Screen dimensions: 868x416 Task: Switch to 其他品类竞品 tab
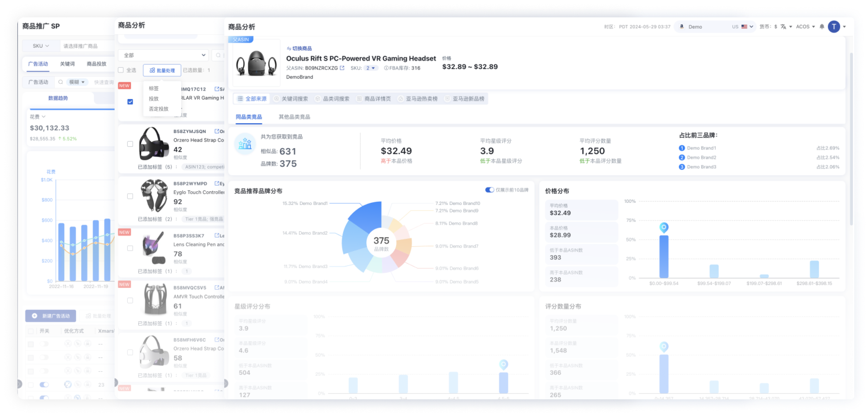(x=294, y=117)
